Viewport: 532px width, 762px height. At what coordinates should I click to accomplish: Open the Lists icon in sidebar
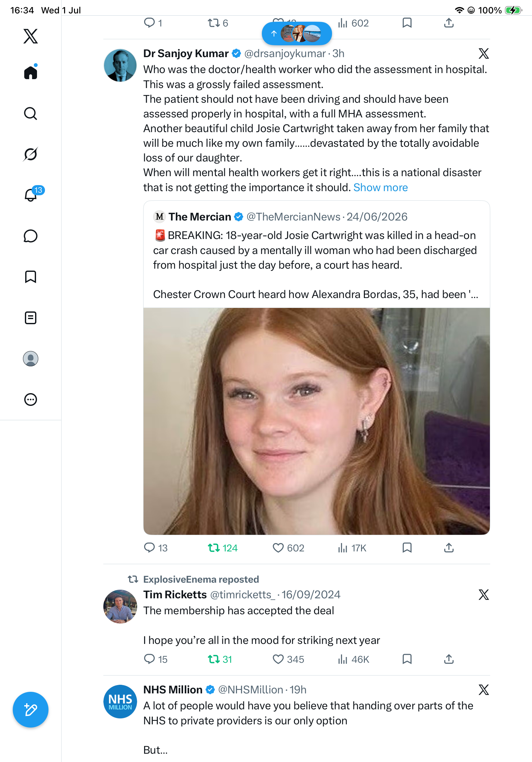point(31,317)
